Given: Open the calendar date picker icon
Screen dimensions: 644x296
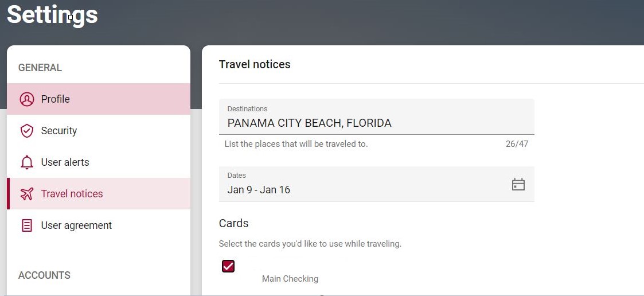Looking at the screenshot, I should point(518,184).
